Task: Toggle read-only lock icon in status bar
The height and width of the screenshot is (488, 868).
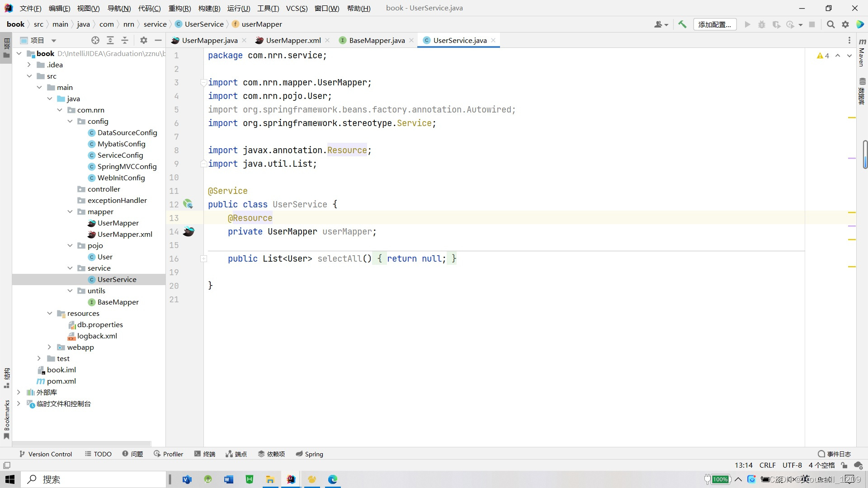Action: tap(844, 465)
